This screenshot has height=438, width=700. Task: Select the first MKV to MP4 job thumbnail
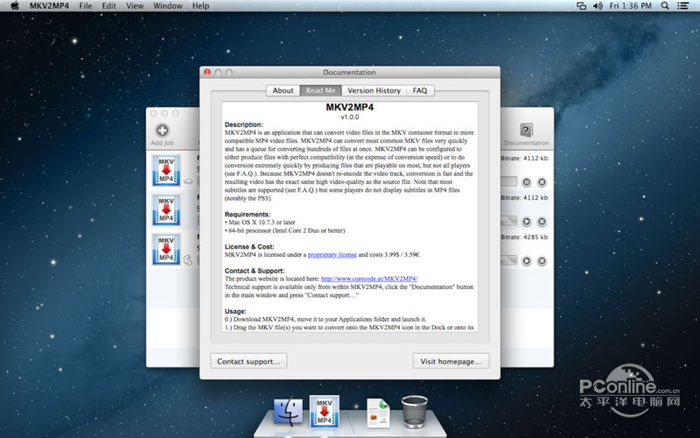tap(166, 170)
